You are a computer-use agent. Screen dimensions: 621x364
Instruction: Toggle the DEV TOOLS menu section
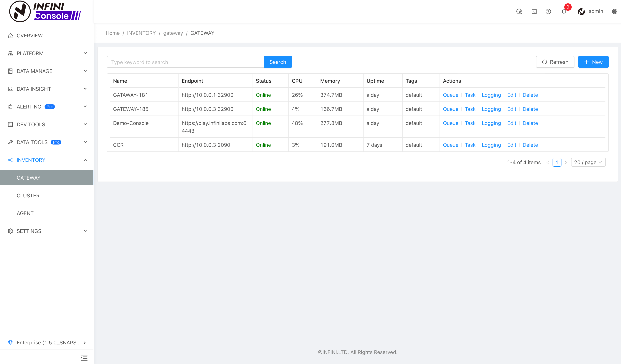[x=47, y=124]
